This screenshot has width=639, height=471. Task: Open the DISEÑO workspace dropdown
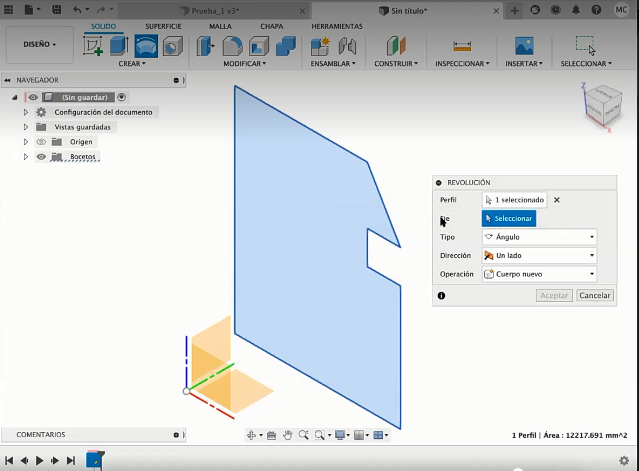click(x=40, y=44)
